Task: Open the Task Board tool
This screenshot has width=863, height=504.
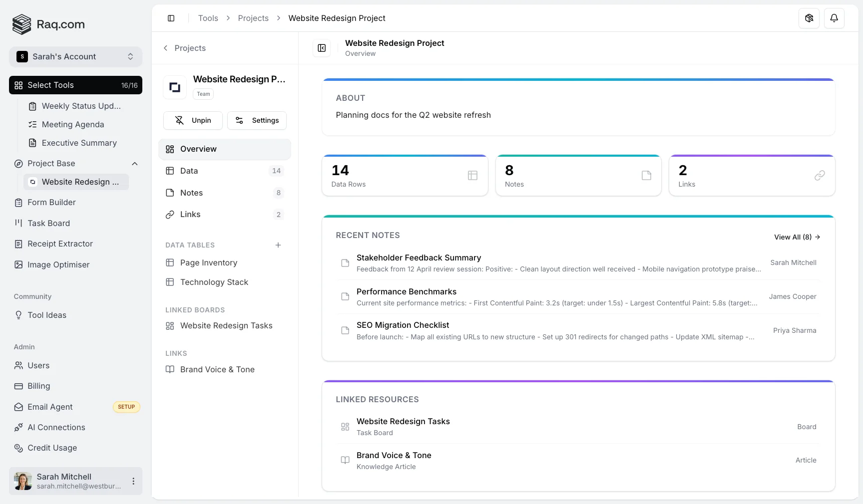Action: click(48, 223)
